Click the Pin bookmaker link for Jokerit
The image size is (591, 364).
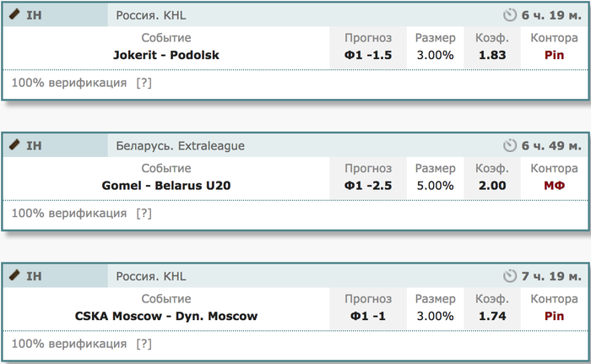(554, 55)
